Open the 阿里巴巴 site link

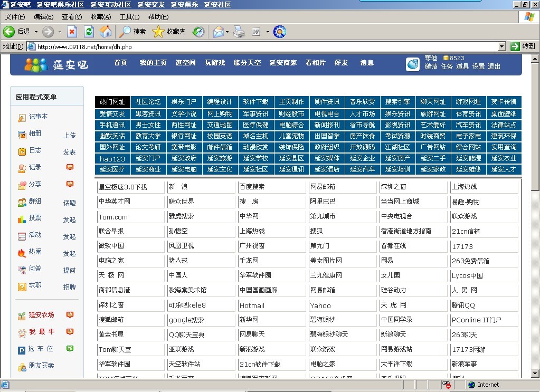[x=323, y=202]
